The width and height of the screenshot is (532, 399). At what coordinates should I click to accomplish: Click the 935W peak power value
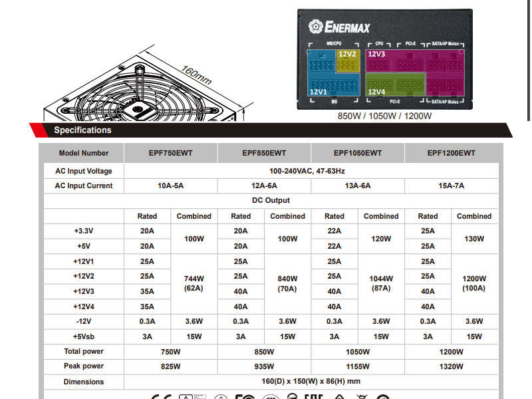(264, 366)
